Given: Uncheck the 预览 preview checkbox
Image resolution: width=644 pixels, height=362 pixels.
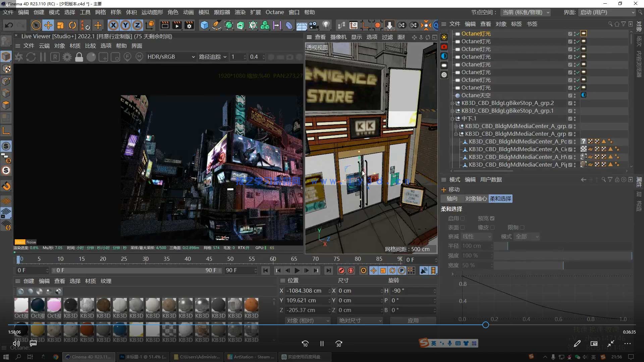Looking at the screenshot, I should pyautogui.click(x=492, y=219).
